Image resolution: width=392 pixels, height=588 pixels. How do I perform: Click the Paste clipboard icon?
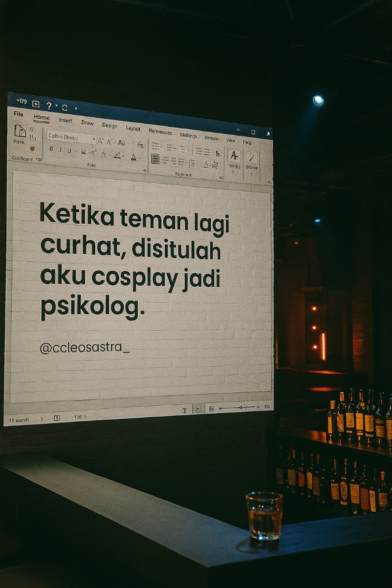(x=20, y=131)
